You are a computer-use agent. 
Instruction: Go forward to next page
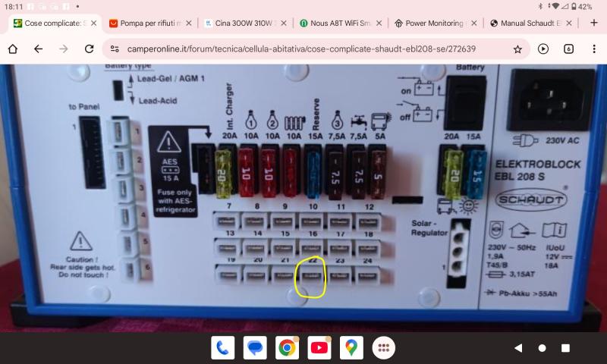click(64, 49)
